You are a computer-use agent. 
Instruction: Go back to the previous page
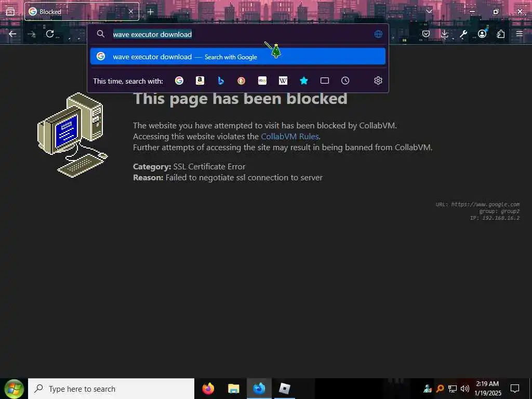12,34
